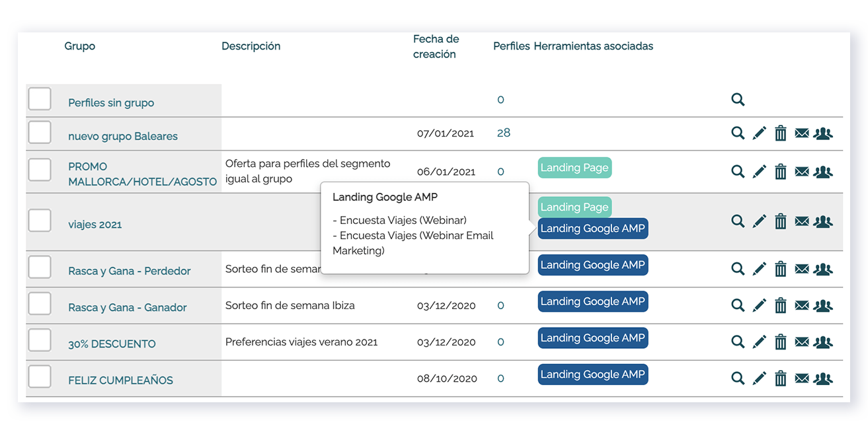Click the profile count 28
The width and height of the screenshot is (868, 434).
coord(504,133)
